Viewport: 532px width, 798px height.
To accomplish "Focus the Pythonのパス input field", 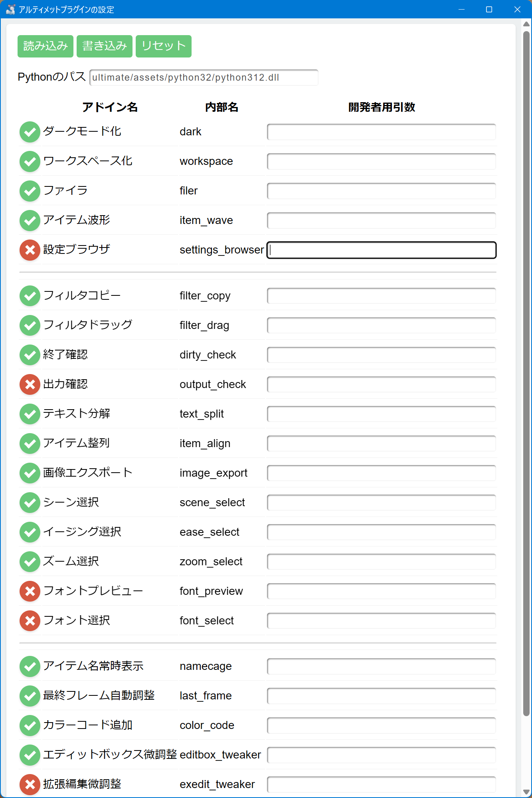I will tap(204, 77).
